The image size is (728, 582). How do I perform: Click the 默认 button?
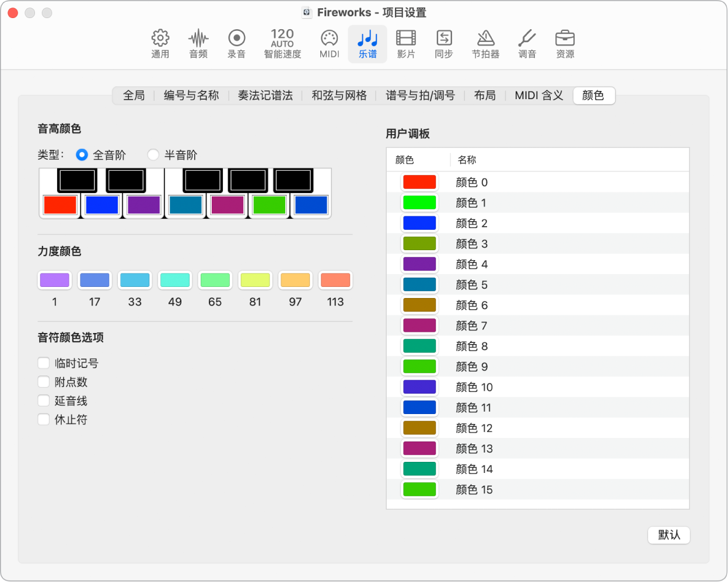pos(668,535)
